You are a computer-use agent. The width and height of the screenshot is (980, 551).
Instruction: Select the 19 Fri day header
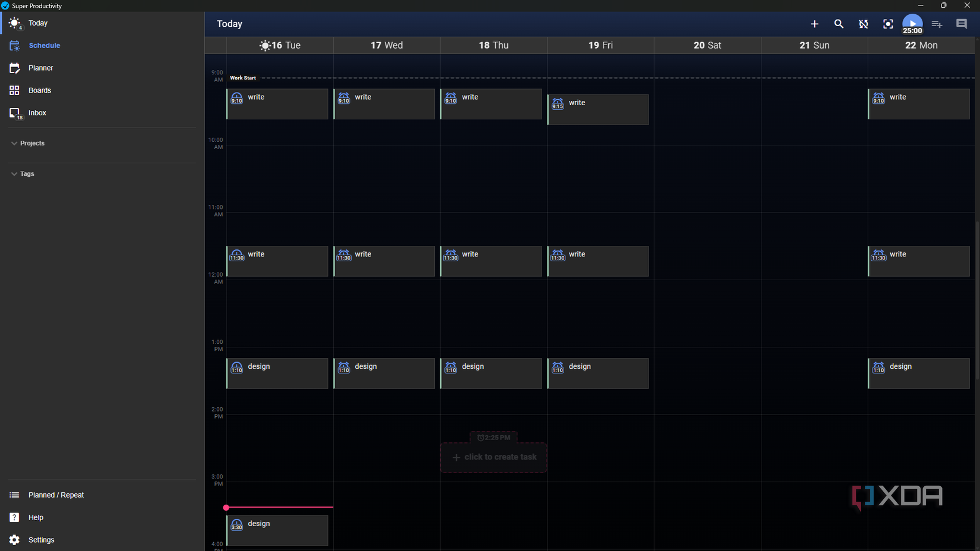pyautogui.click(x=600, y=45)
